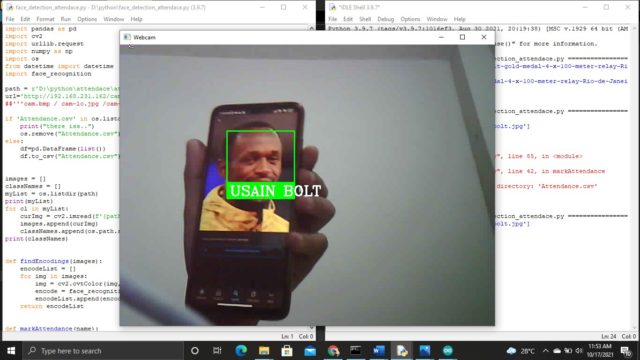
Task: Maximize the face_detection_attendace.py editor window
Action: (283, 7)
